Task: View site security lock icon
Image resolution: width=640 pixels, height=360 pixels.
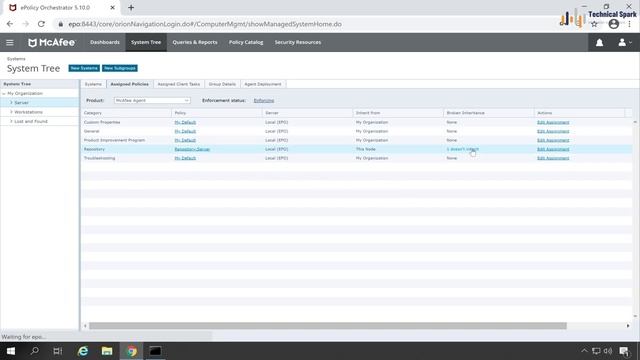Action: point(61,24)
